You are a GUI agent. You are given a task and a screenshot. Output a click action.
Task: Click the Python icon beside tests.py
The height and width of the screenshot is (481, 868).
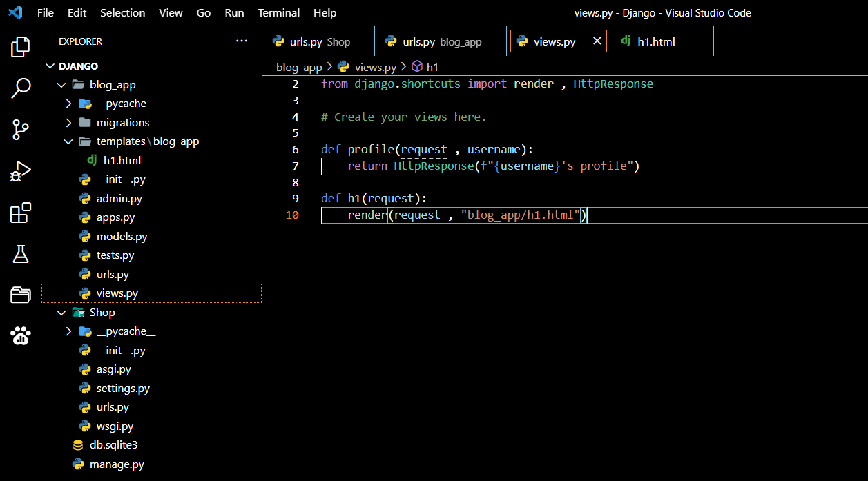click(85, 255)
